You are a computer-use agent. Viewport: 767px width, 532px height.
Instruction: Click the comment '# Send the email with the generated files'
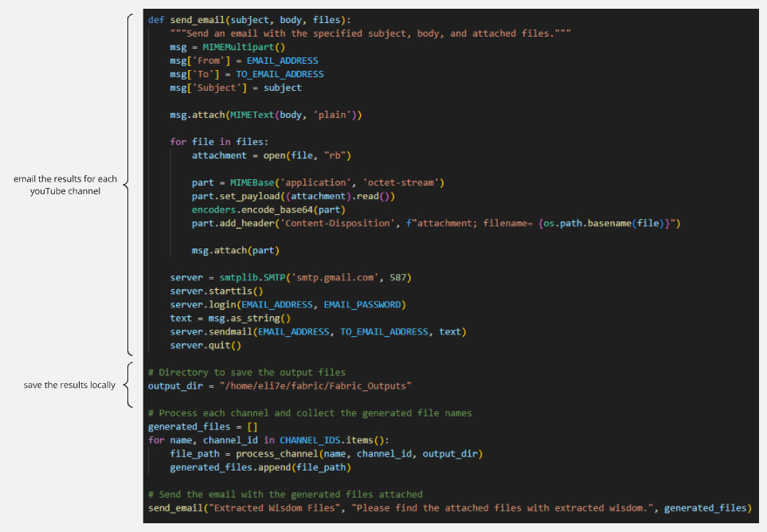(285, 495)
